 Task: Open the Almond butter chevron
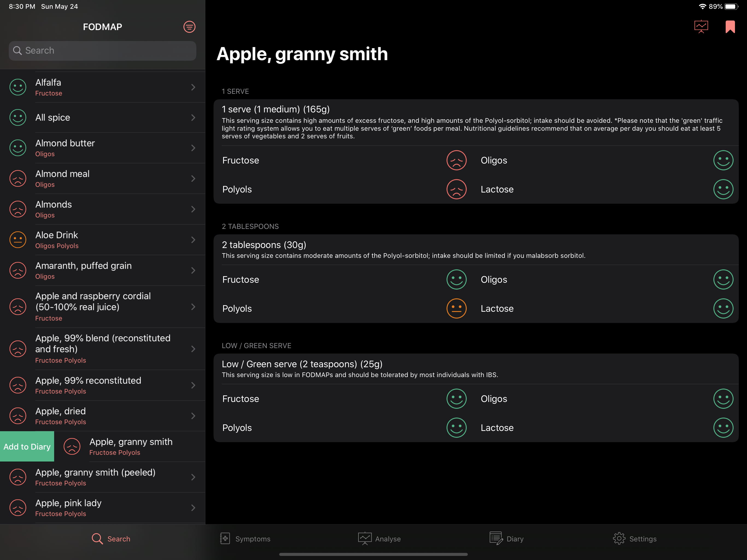[x=193, y=148]
